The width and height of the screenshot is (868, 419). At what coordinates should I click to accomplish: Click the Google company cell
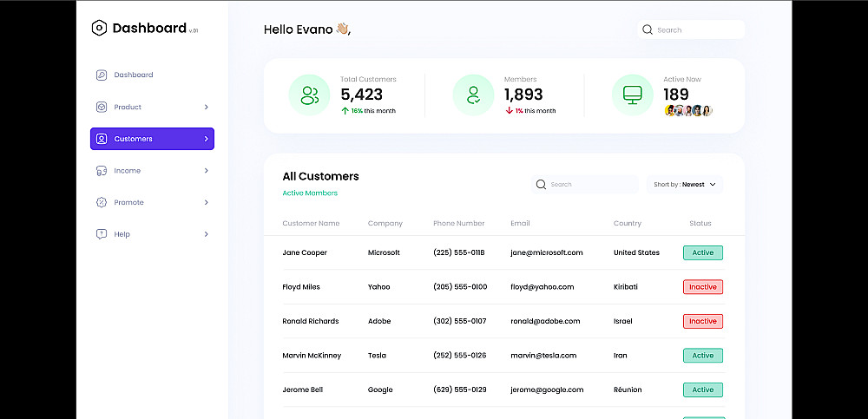(x=380, y=390)
